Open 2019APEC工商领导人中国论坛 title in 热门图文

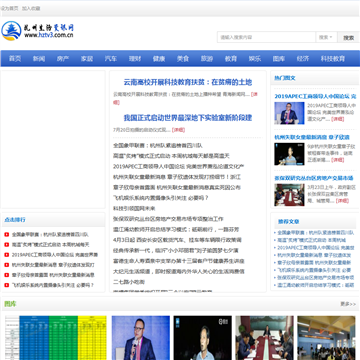315,96
